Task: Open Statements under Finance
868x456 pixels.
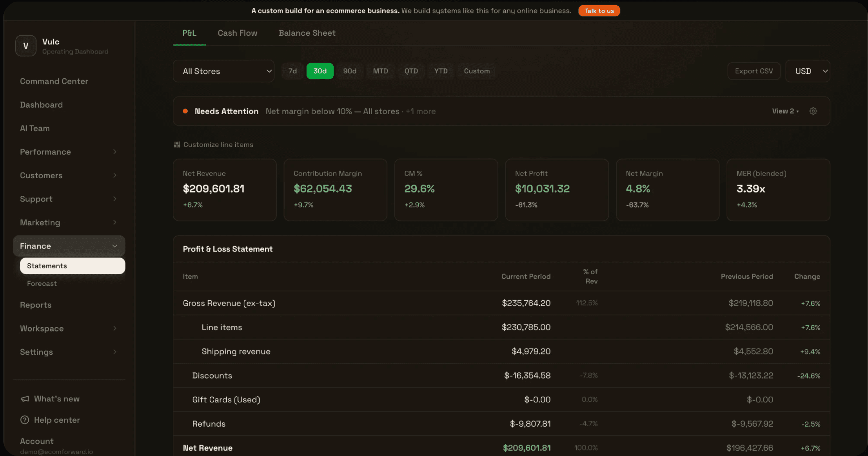Action: tap(73, 266)
